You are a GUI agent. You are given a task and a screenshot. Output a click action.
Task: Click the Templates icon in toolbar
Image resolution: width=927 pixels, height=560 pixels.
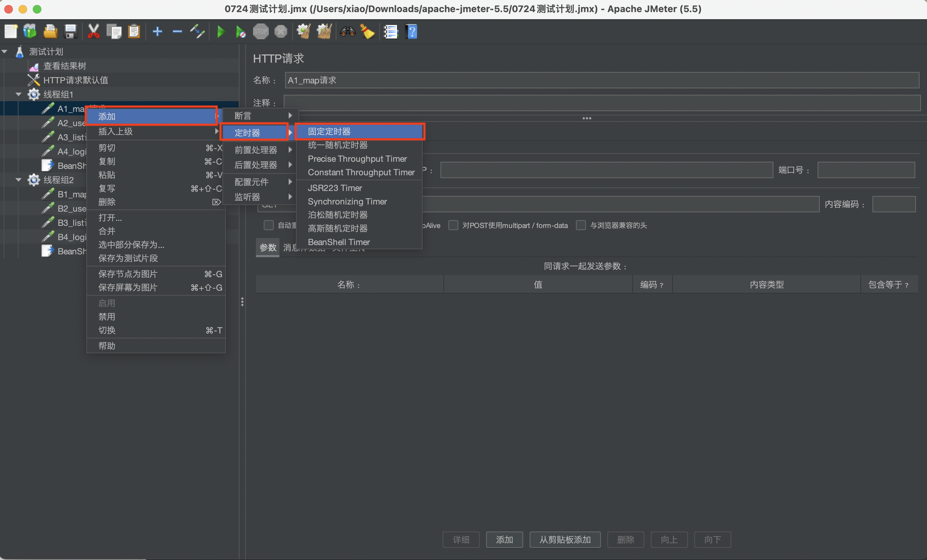pos(30,32)
